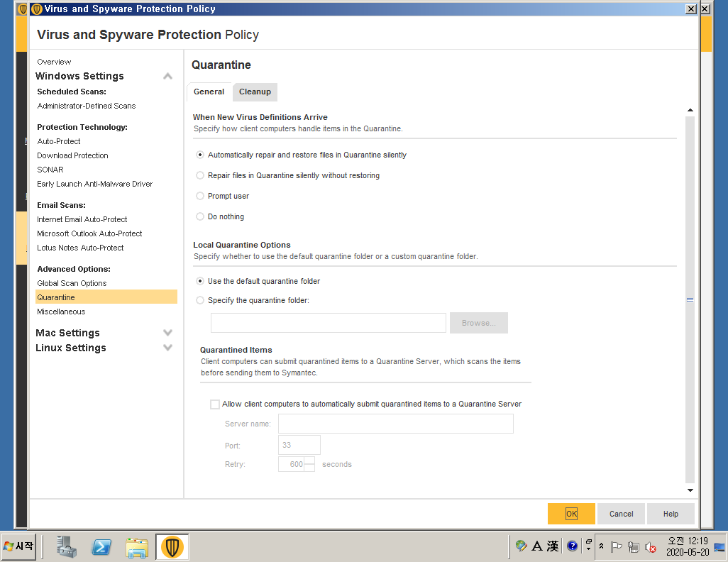Click the Port field showing 33
This screenshot has width=728, height=562.
coord(299,445)
